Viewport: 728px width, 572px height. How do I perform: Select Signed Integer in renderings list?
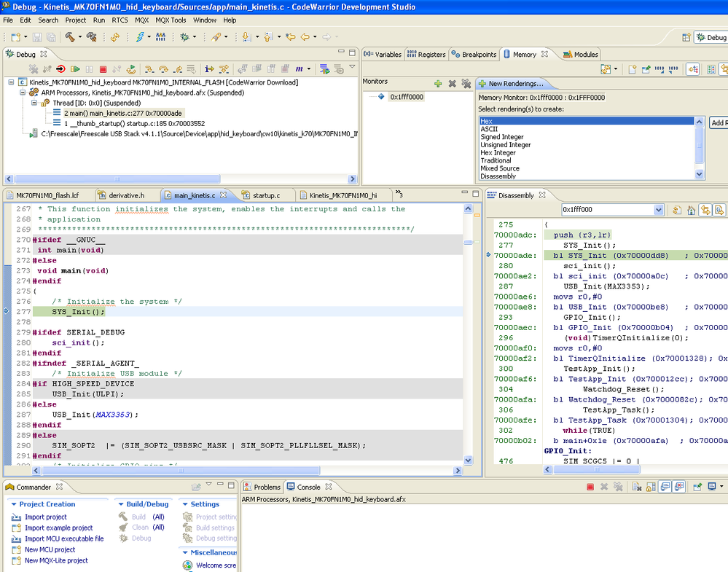(501, 137)
